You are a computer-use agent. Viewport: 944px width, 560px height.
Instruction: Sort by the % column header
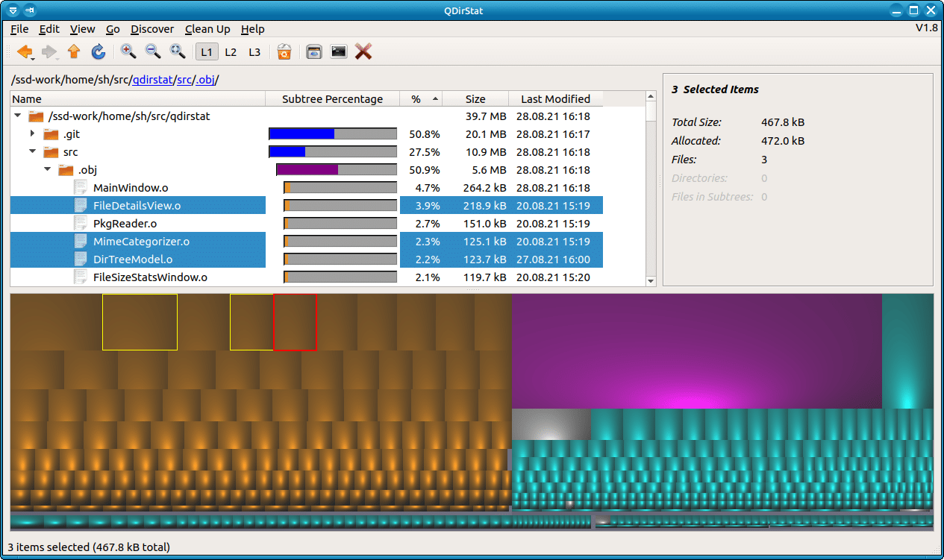(421, 98)
